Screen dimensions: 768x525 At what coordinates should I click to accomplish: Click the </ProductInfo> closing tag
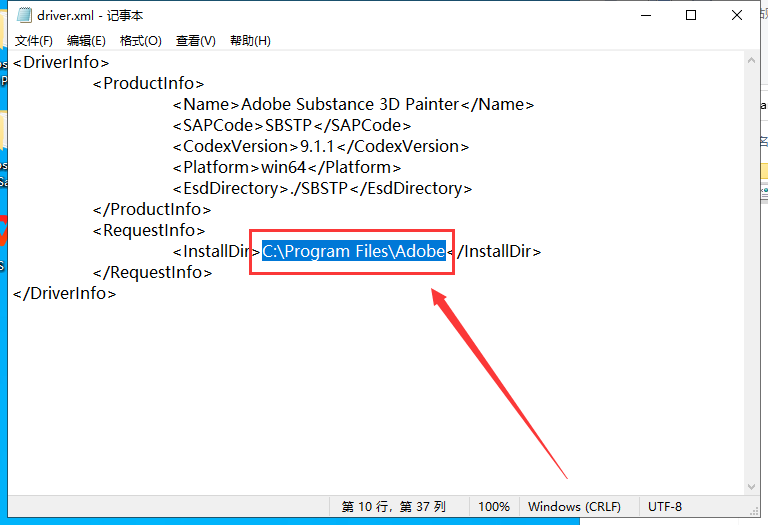[152, 210]
